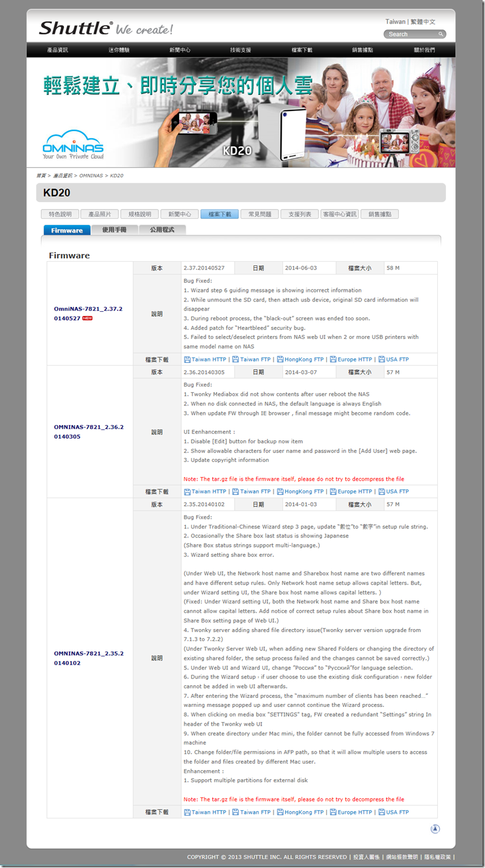Click the disk icon for the 2.35 USA FTP download
This screenshot has width=485, height=868.
(x=382, y=813)
